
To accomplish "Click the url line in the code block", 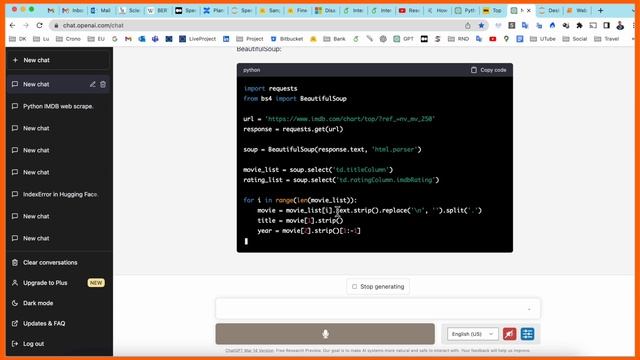I will (x=339, y=119).
